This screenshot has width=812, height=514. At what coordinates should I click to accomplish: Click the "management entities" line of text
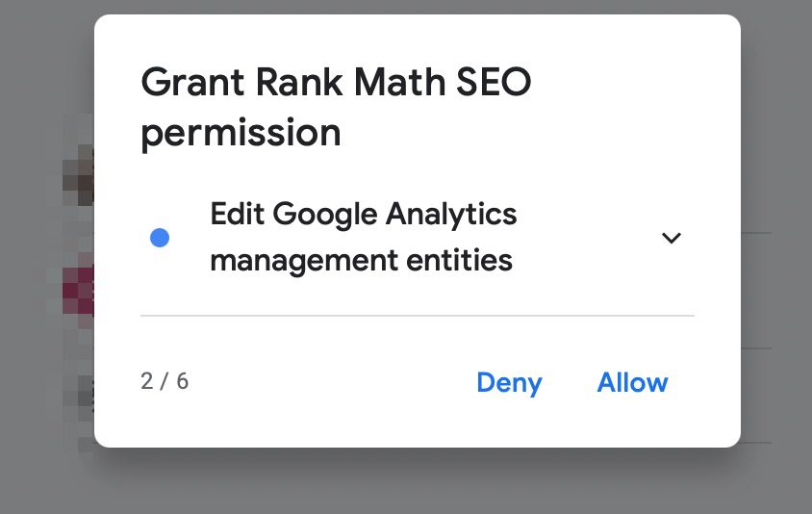click(x=361, y=260)
